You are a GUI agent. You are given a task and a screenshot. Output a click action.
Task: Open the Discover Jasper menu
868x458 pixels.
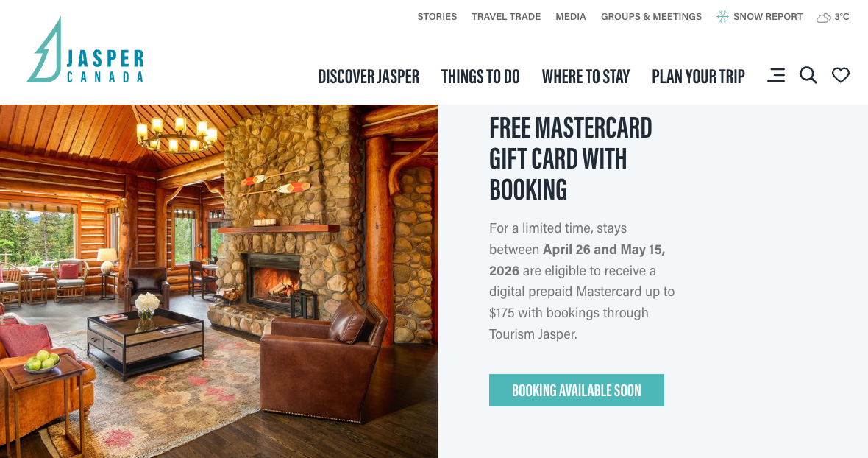pyautogui.click(x=369, y=77)
